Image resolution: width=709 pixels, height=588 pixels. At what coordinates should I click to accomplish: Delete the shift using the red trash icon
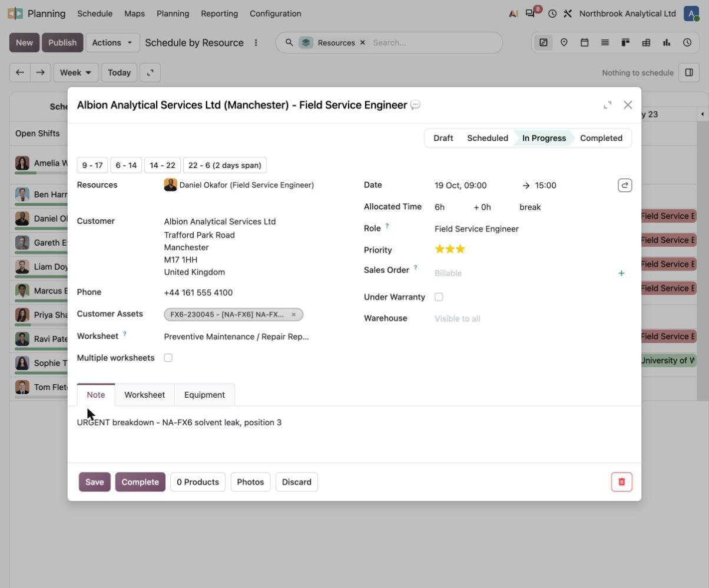click(x=621, y=482)
